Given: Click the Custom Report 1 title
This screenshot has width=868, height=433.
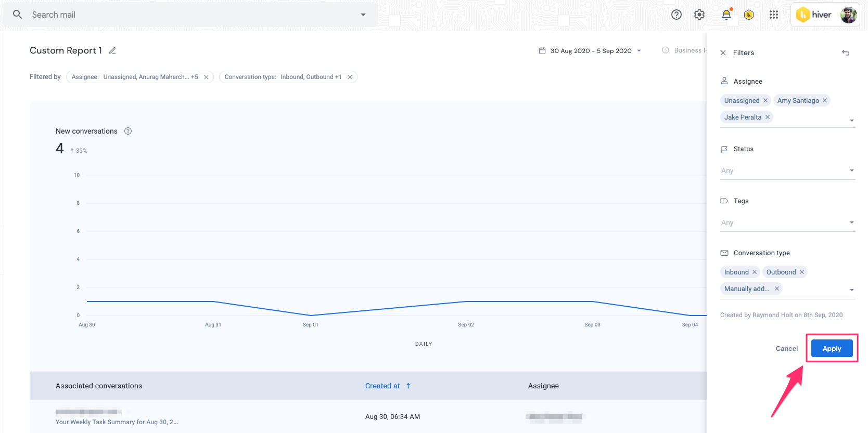Looking at the screenshot, I should (66, 50).
